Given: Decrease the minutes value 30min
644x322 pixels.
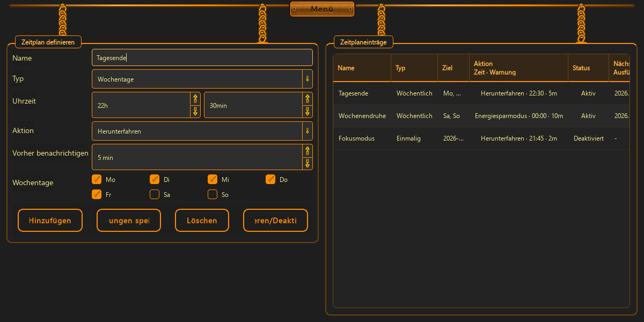Looking at the screenshot, I should tap(308, 111).
